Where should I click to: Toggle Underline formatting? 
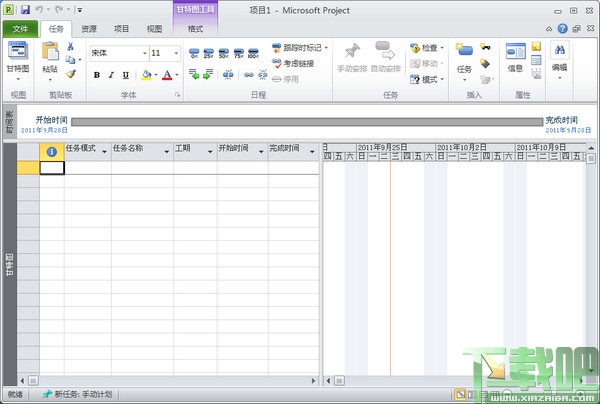[x=126, y=75]
